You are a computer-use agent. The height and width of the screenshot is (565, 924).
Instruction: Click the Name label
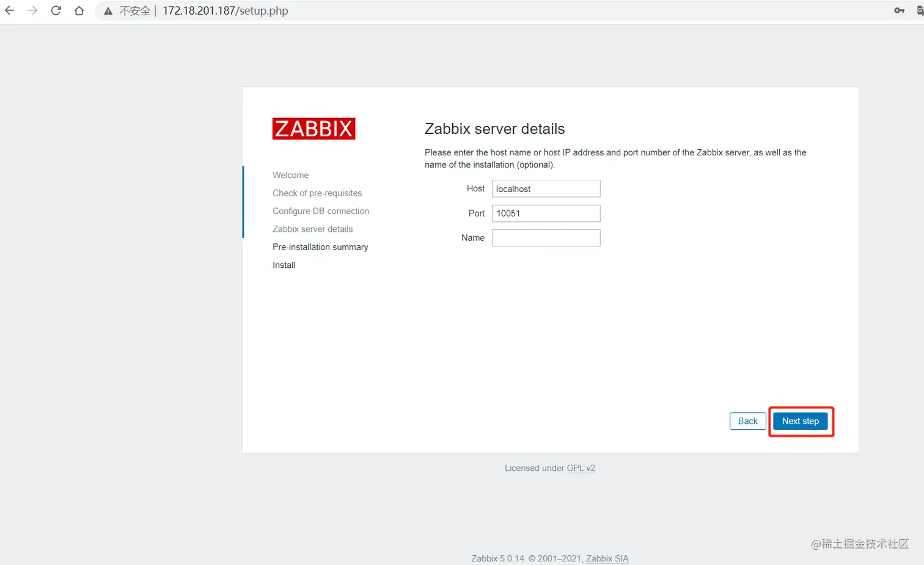click(x=473, y=238)
